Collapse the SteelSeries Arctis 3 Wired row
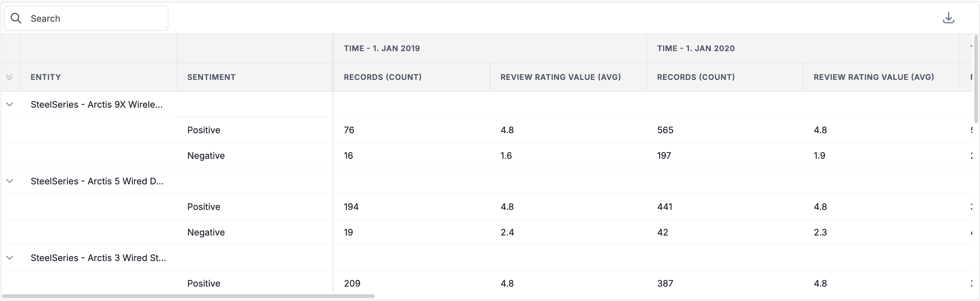 (x=10, y=258)
